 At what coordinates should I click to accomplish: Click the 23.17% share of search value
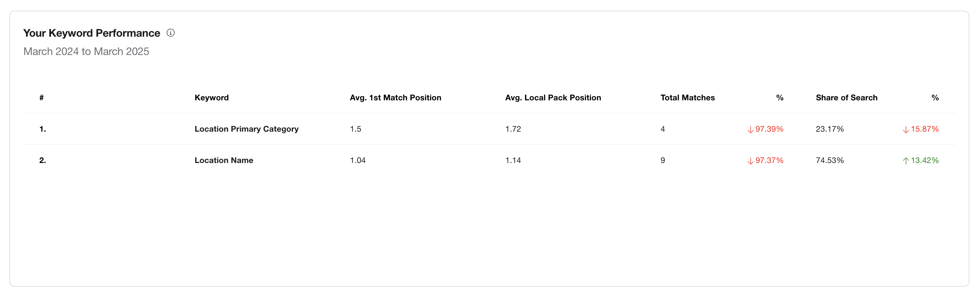pyautogui.click(x=830, y=129)
